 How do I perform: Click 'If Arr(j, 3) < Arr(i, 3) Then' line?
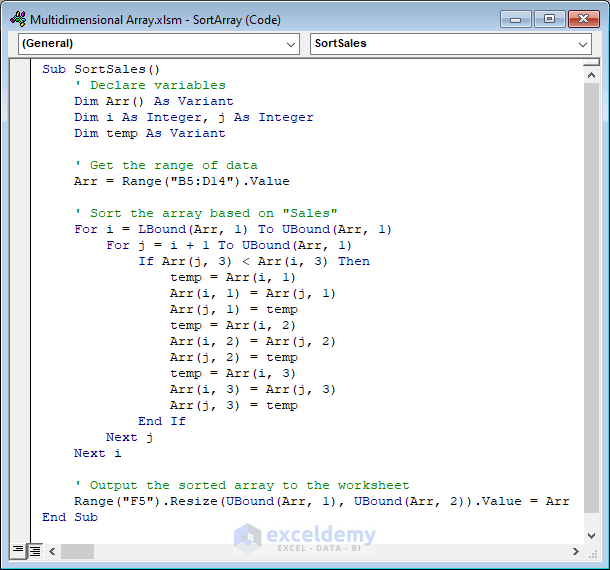pyautogui.click(x=254, y=261)
